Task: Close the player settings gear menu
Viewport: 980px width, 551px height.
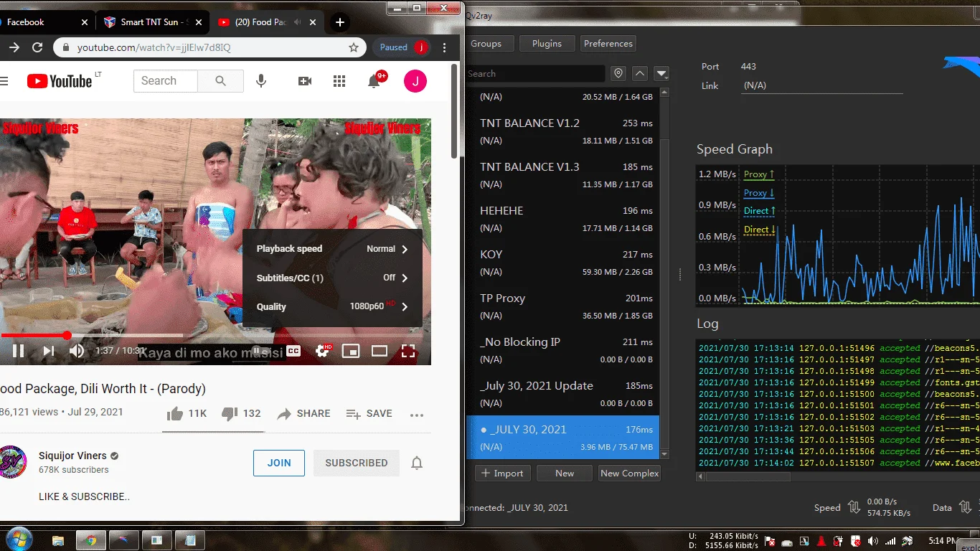Action: 323,351
